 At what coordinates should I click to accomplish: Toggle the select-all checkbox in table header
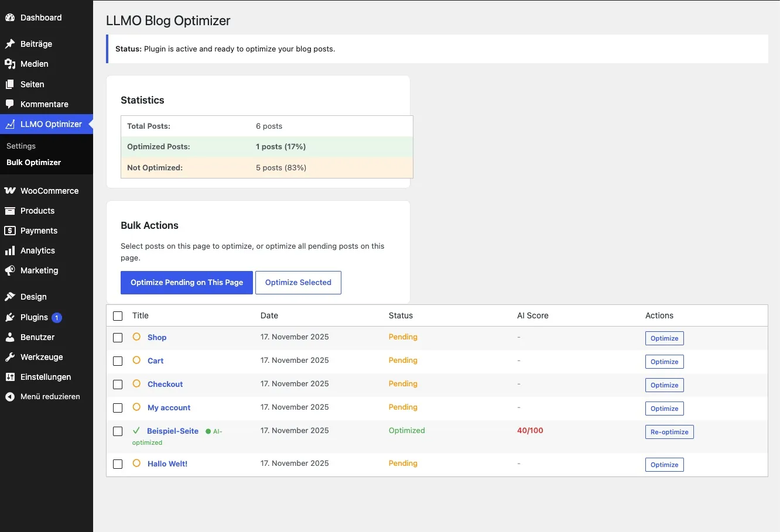click(x=118, y=316)
